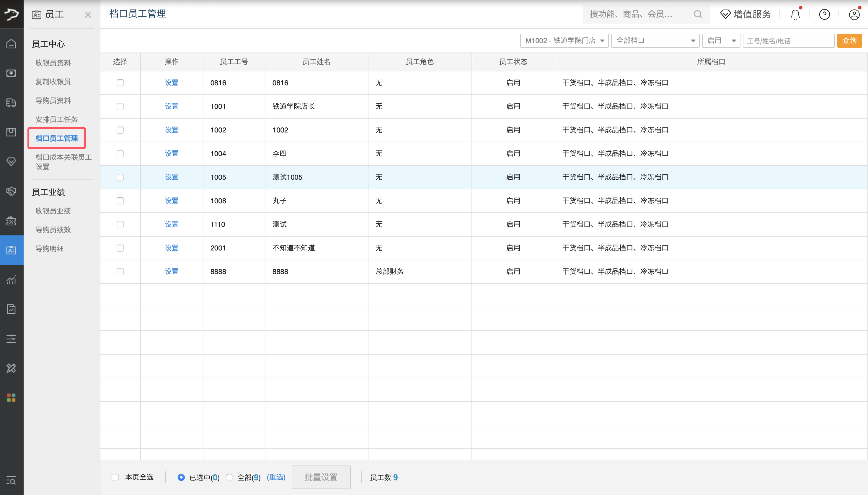Open the home icon in sidebar

point(11,44)
